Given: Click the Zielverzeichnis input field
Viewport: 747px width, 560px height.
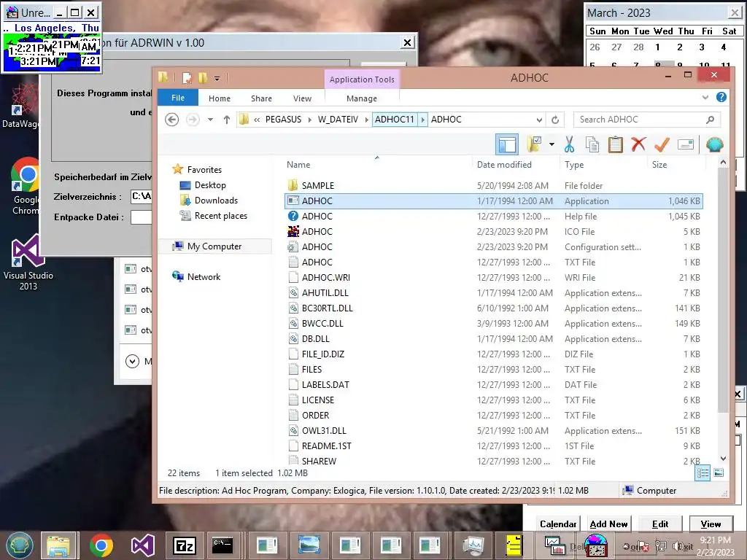Looking at the screenshot, I should (x=142, y=196).
